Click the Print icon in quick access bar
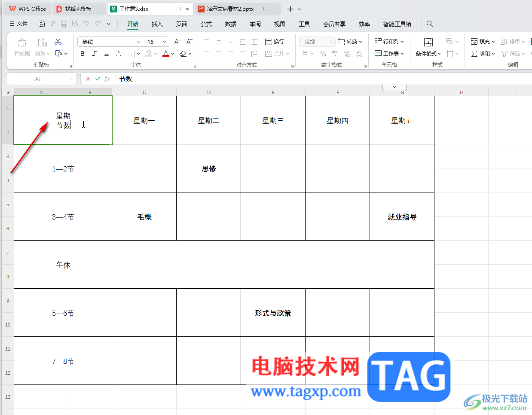 (64, 24)
